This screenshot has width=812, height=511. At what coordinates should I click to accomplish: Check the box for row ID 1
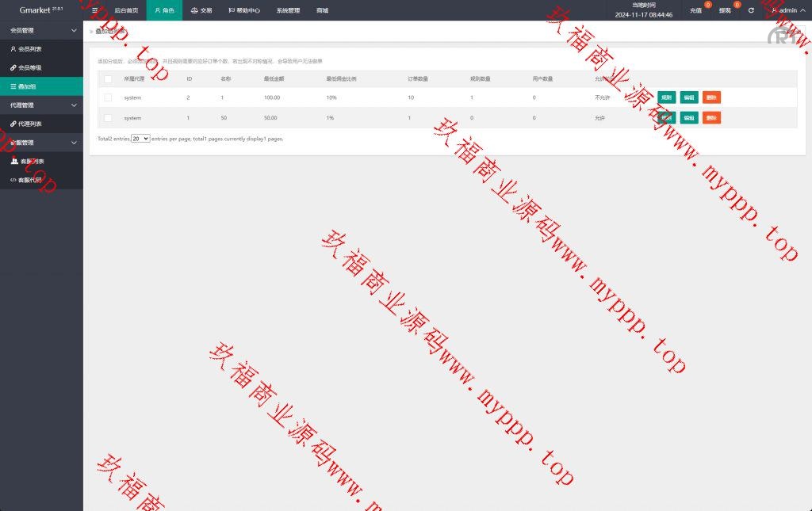pyautogui.click(x=108, y=118)
